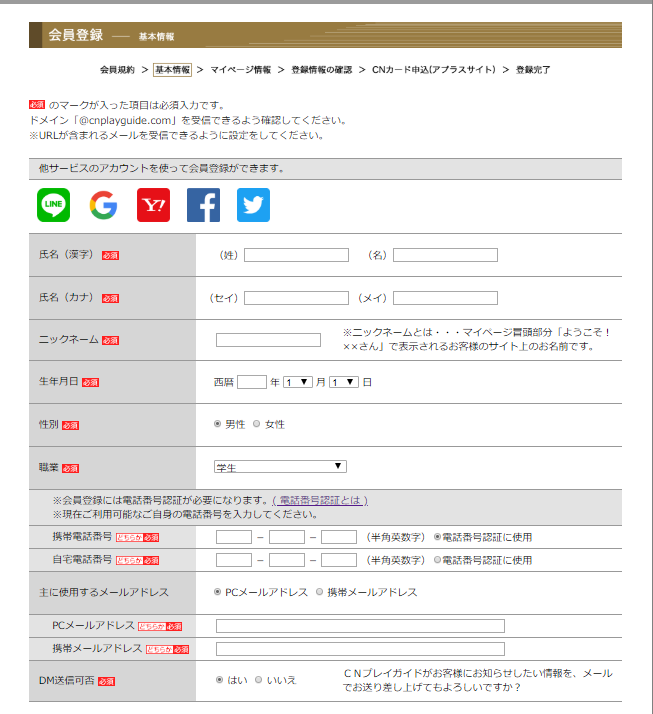Select いいえ for DM送信可否
This screenshot has height=714, width=653.
point(258,679)
